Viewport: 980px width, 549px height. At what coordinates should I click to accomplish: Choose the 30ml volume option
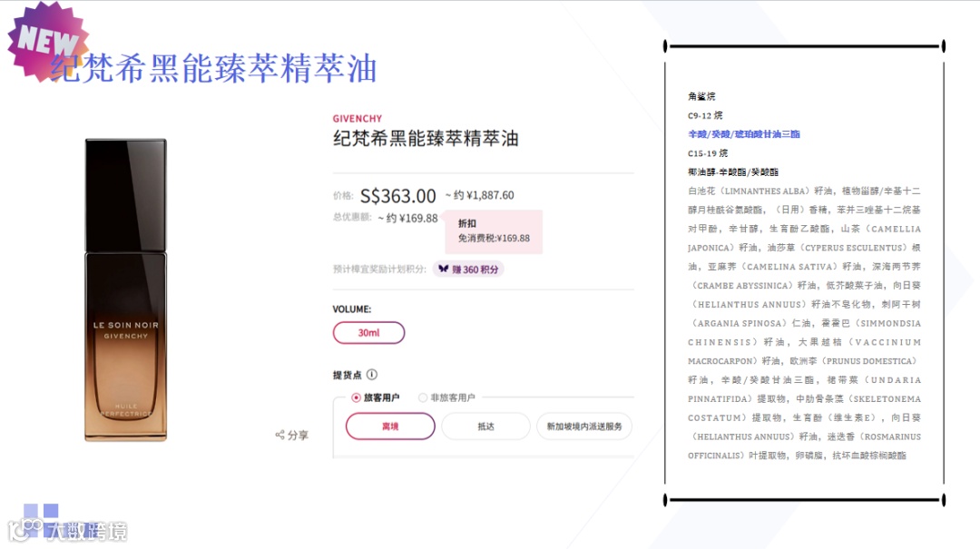[368, 333]
